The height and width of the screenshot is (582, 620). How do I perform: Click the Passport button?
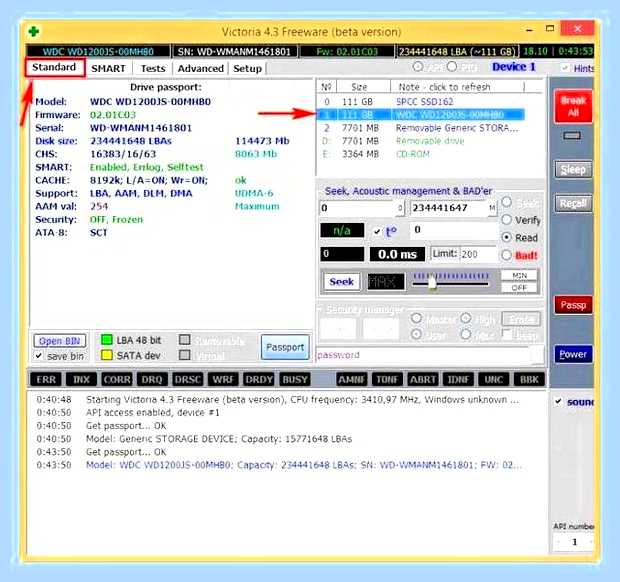[x=285, y=347]
